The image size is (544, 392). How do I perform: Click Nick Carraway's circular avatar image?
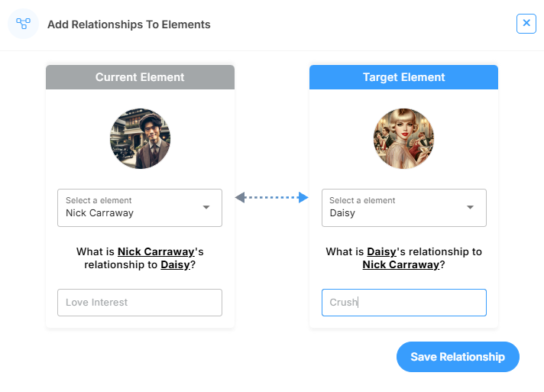(x=140, y=138)
